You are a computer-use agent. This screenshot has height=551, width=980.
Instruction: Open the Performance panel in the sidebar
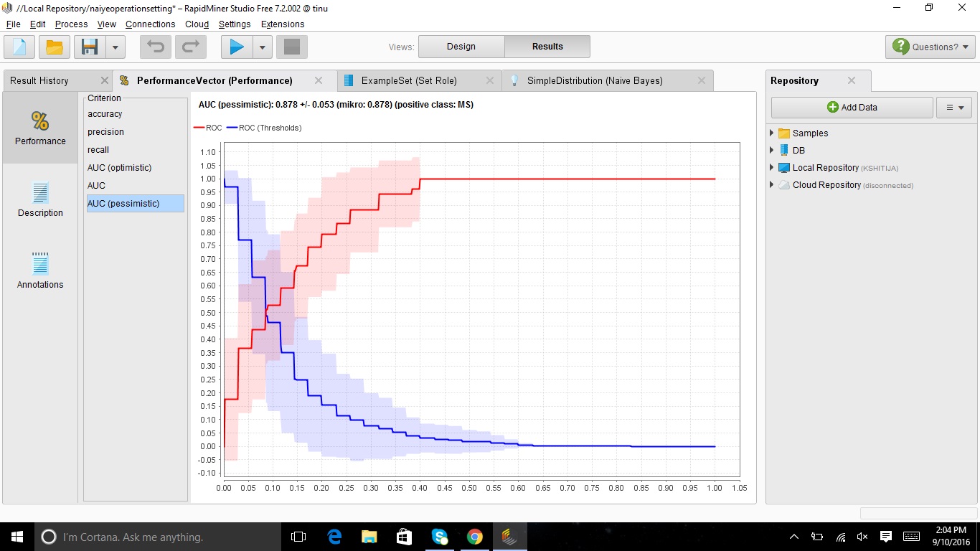[39, 129]
